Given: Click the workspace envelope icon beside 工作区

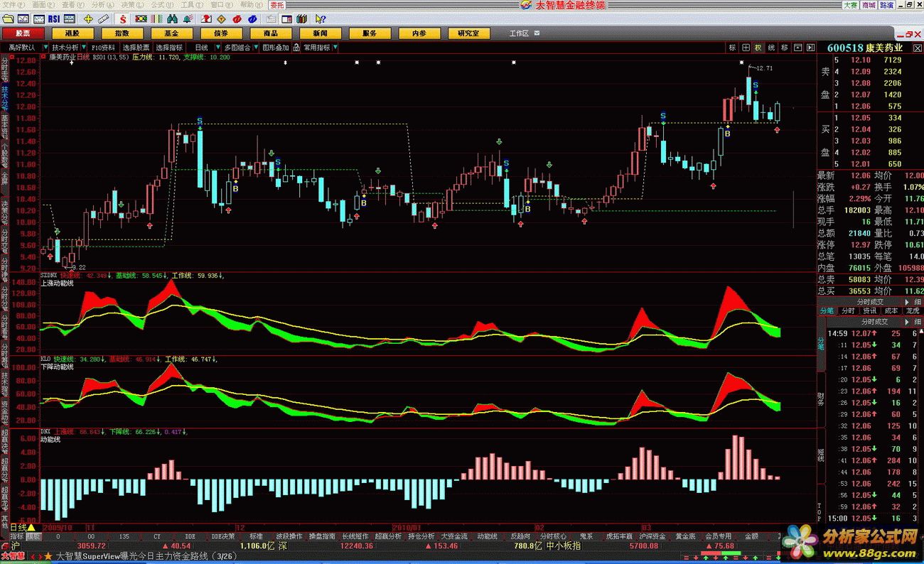Looking at the screenshot, I should (537, 33).
